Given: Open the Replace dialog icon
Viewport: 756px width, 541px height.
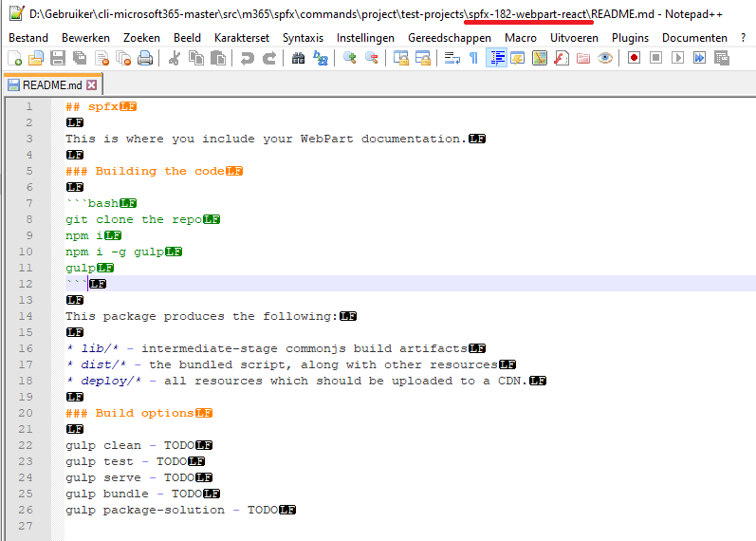Looking at the screenshot, I should pos(321,59).
